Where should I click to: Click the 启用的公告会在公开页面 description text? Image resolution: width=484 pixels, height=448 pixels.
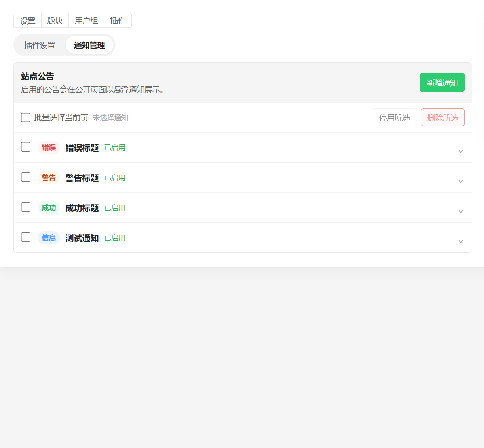coord(93,89)
